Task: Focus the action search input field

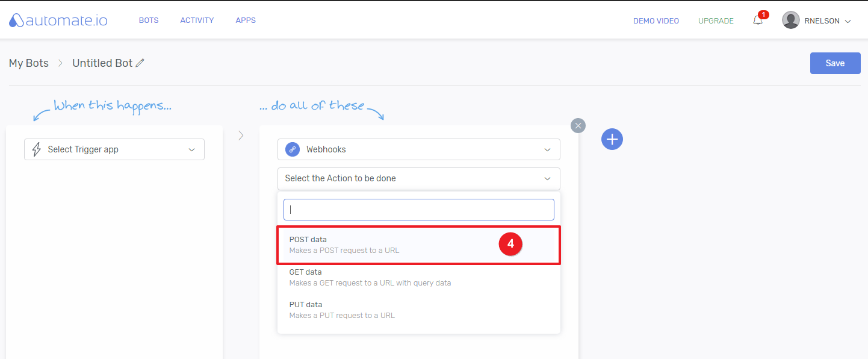Action: [418, 210]
